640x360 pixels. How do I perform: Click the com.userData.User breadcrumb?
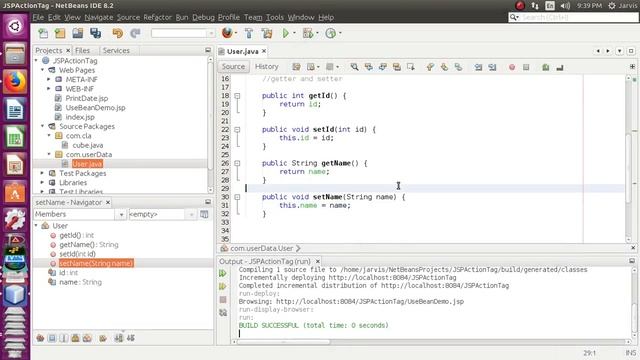point(262,248)
